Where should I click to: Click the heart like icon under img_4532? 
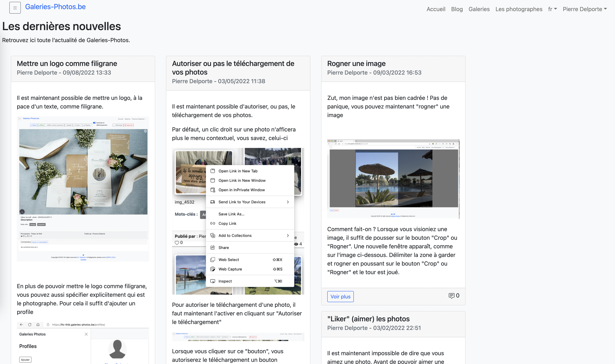pyautogui.click(x=177, y=243)
